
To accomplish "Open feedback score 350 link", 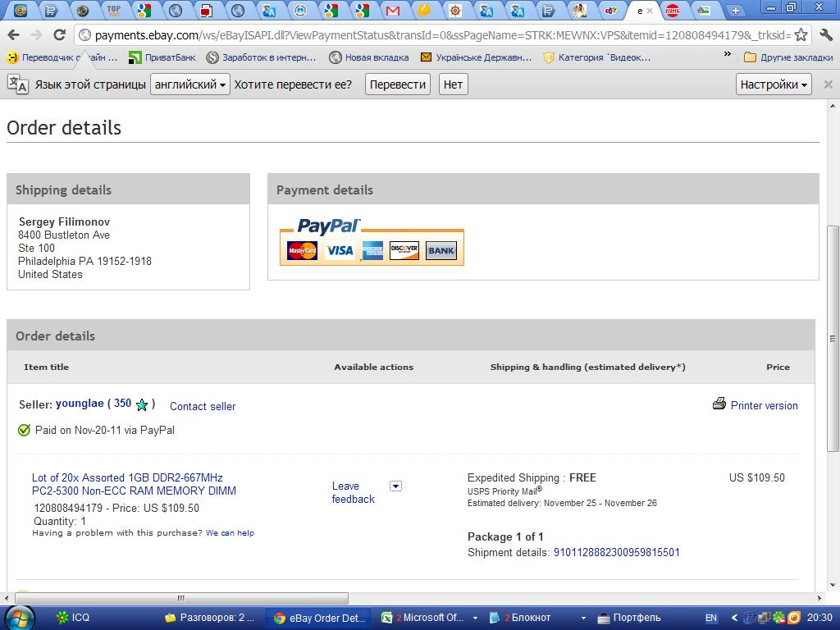I will [123, 404].
